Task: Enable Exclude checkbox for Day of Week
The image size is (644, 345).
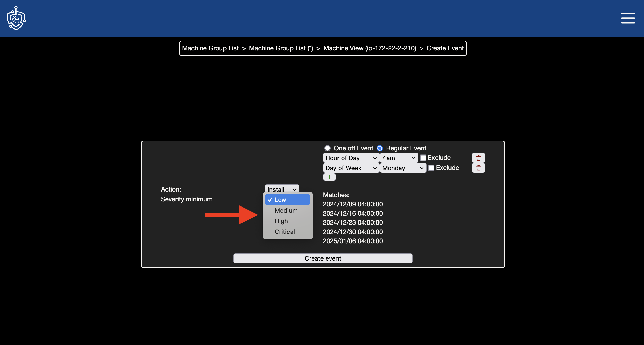Action: tap(431, 167)
